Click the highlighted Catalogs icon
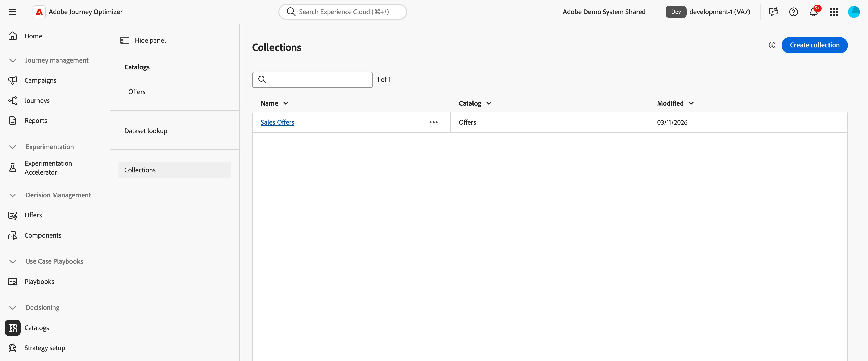The width and height of the screenshot is (868, 361). [13, 328]
